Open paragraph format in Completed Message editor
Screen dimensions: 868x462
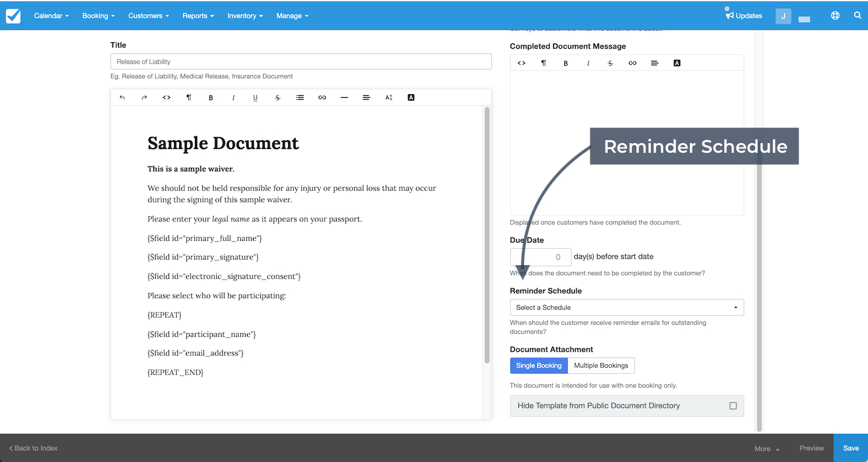click(544, 63)
